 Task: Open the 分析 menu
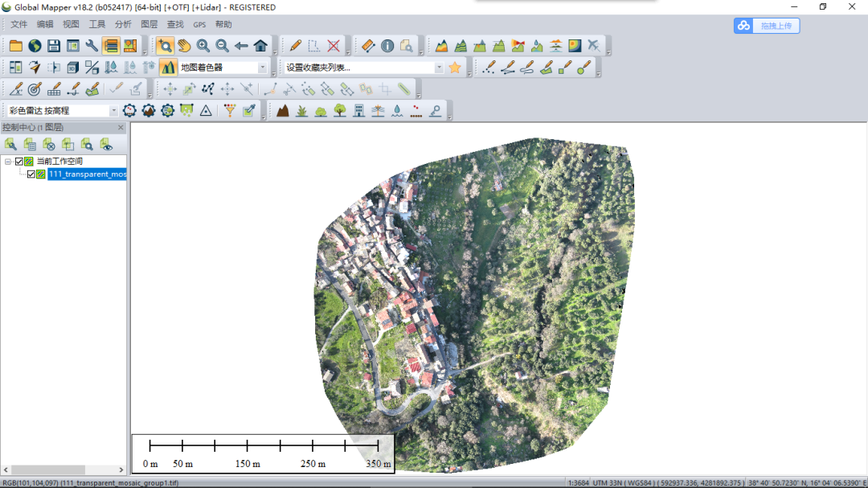123,24
